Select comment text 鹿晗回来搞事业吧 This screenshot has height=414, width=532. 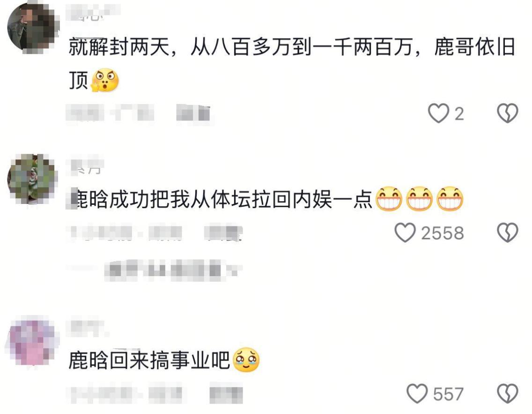(149, 360)
